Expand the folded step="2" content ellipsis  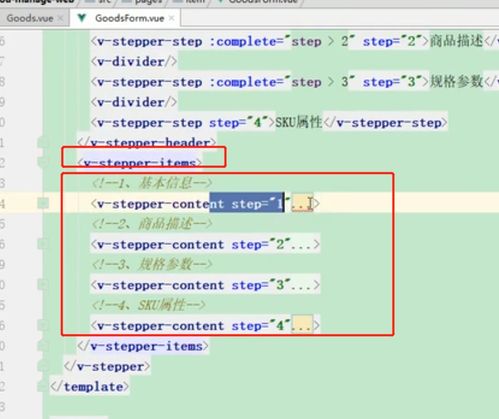[302, 245]
